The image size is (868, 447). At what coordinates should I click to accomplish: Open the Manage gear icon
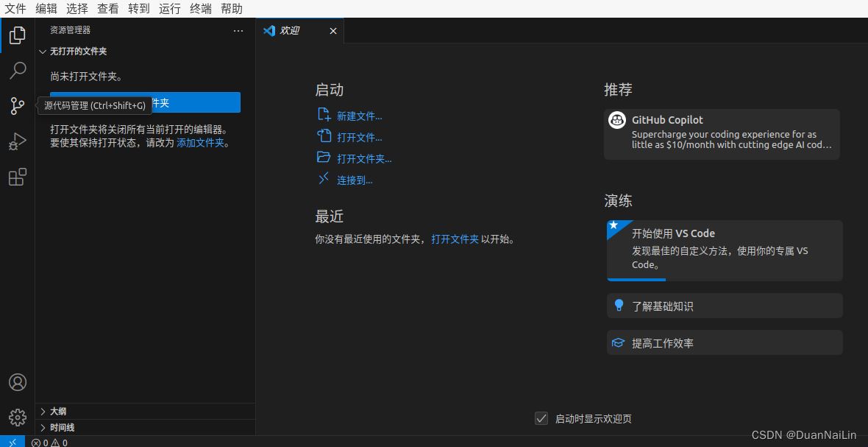pyautogui.click(x=18, y=417)
